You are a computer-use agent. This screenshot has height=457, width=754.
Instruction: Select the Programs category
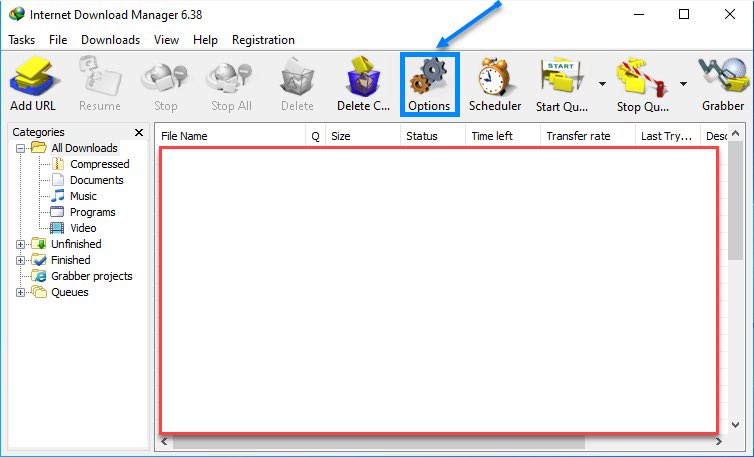pyautogui.click(x=93, y=212)
